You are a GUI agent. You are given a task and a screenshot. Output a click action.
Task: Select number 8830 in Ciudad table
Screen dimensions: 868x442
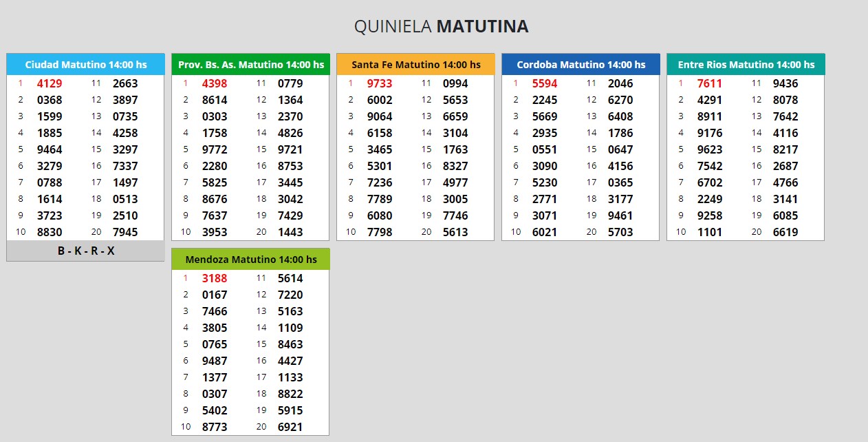tap(50, 232)
